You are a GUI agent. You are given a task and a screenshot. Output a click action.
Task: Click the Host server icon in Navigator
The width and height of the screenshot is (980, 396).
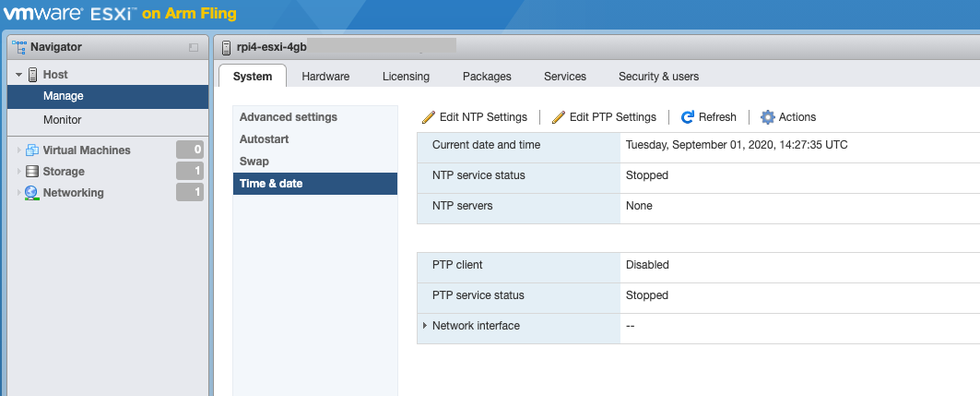point(32,75)
